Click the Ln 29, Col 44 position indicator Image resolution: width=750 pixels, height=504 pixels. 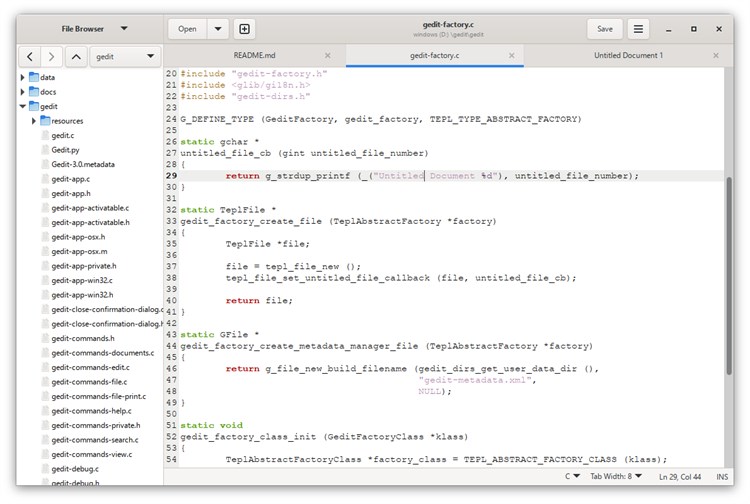(x=680, y=477)
